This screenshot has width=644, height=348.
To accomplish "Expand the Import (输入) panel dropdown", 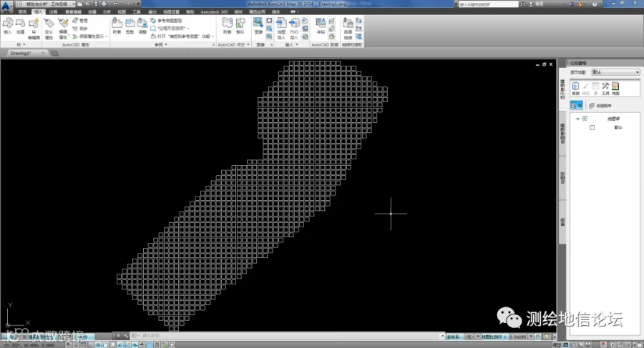I will click(292, 44).
